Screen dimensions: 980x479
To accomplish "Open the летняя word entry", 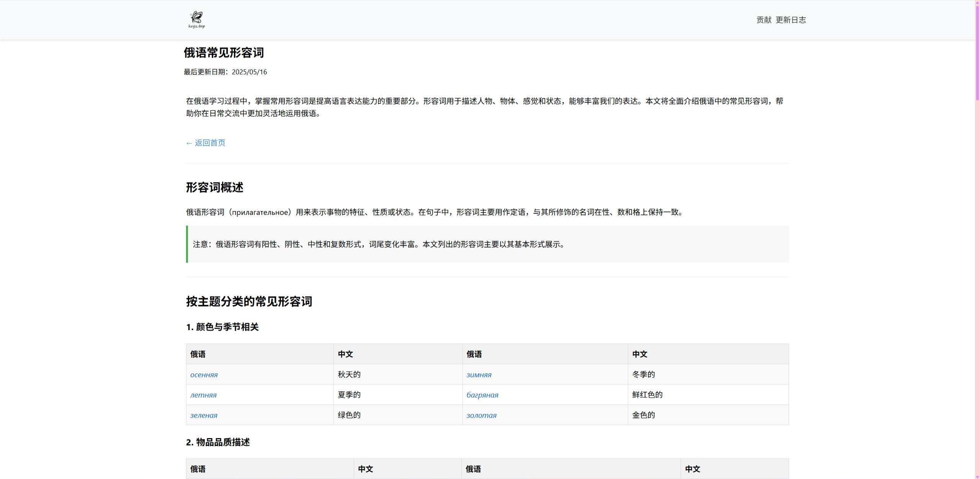I will pyautogui.click(x=203, y=395).
